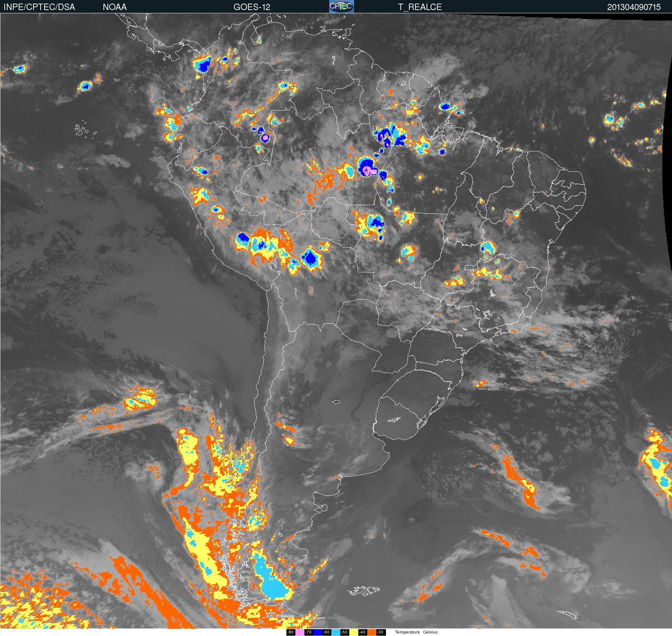Click the -30 legend value
This screenshot has width=672, height=636.
click(380, 632)
